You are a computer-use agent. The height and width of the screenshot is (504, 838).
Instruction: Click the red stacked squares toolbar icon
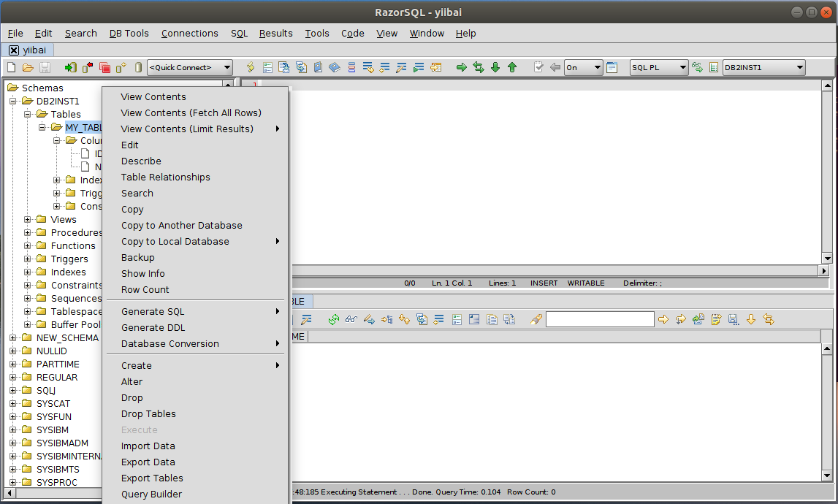point(104,67)
